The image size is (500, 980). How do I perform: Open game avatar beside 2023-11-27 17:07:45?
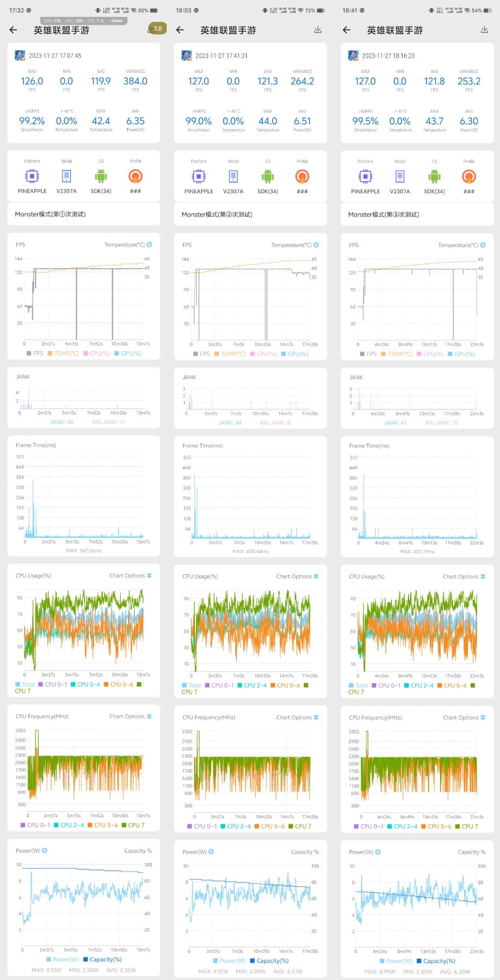coord(20,56)
